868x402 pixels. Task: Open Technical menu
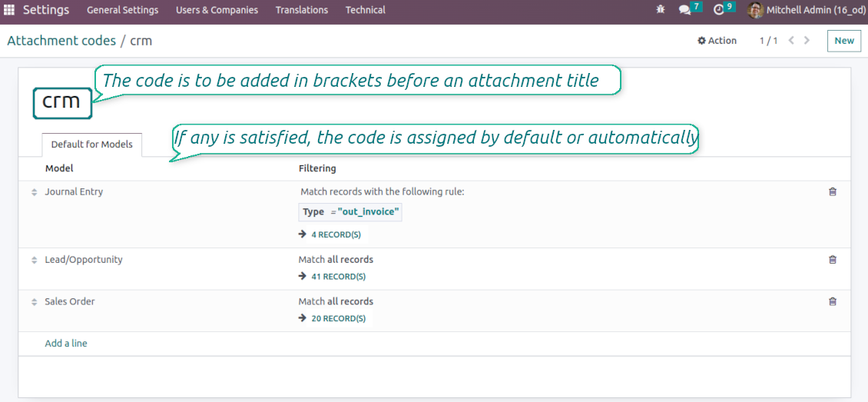(x=366, y=10)
